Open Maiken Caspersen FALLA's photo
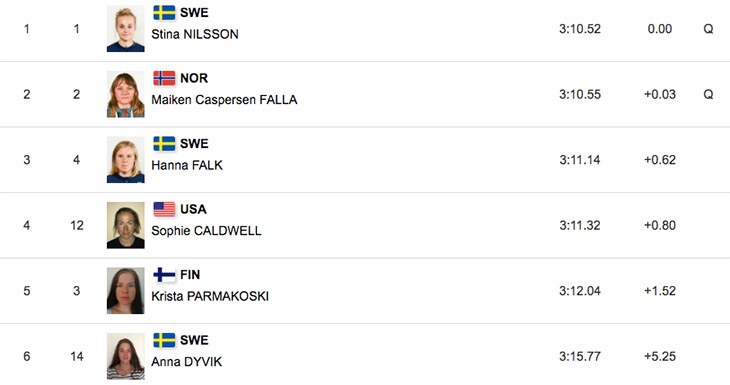 tap(126, 95)
